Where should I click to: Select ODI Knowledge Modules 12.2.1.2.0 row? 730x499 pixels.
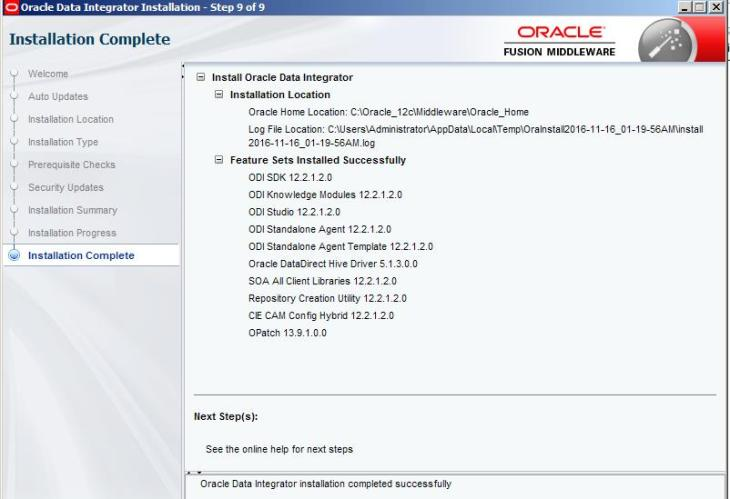pyautogui.click(x=325, y=195)
